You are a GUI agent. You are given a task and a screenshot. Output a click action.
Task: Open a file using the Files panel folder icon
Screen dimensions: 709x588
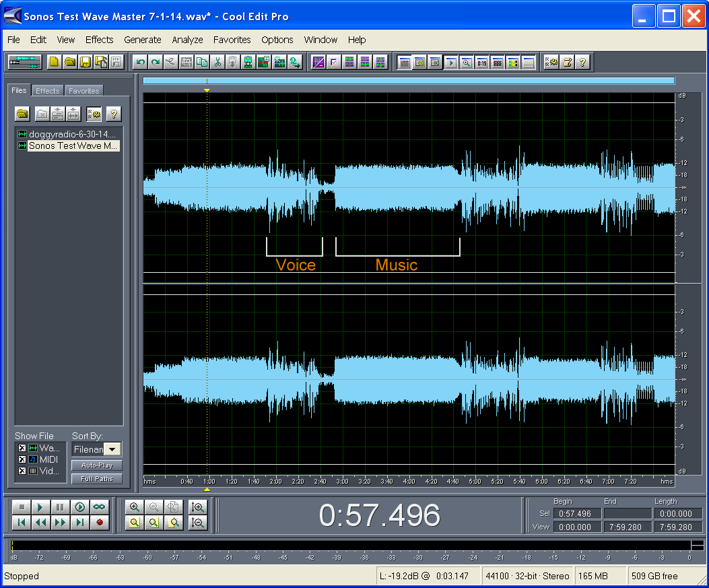pyautogui.click(x=23, y=114)
